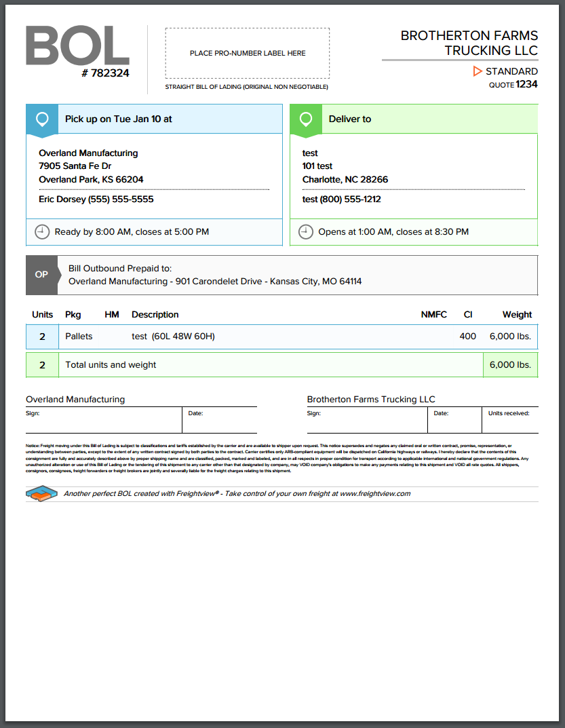This screenshot has width=565, height=728.
Task: Click the Pkg column header
Action: (x=73, y=314)
